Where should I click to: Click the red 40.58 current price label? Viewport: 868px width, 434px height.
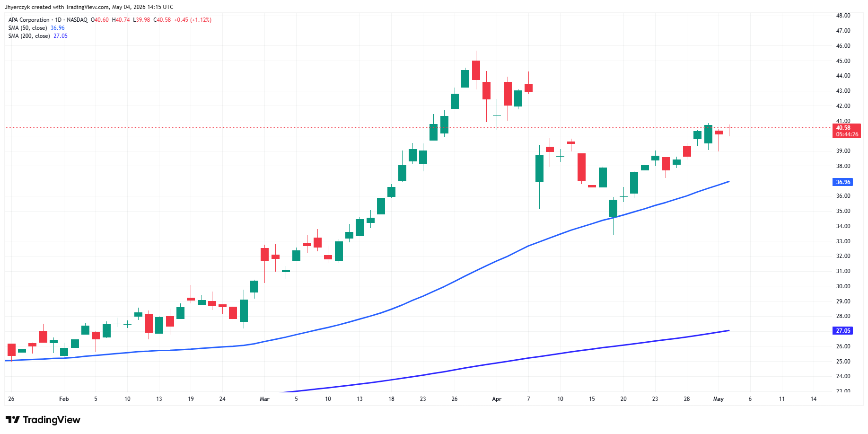pyautogui.click(x=847, y=131)
